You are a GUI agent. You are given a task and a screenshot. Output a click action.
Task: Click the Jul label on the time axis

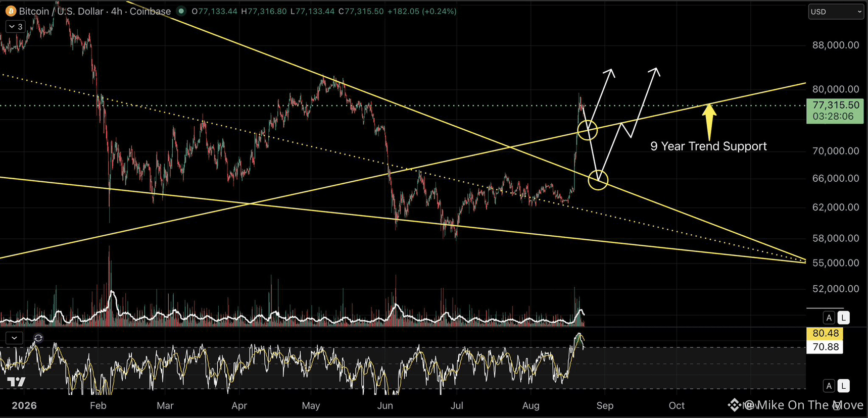coord(457,405)
